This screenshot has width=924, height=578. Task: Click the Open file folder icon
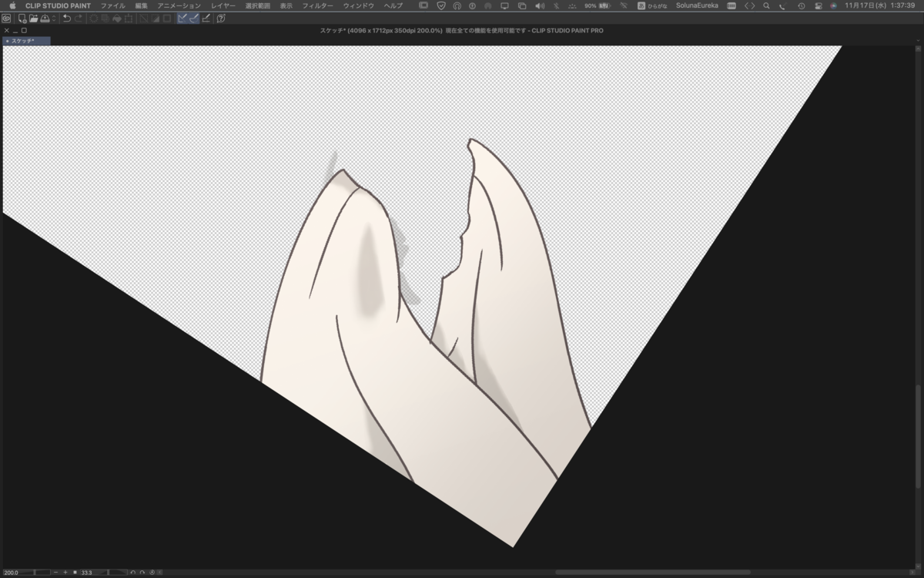coord(34,18)
